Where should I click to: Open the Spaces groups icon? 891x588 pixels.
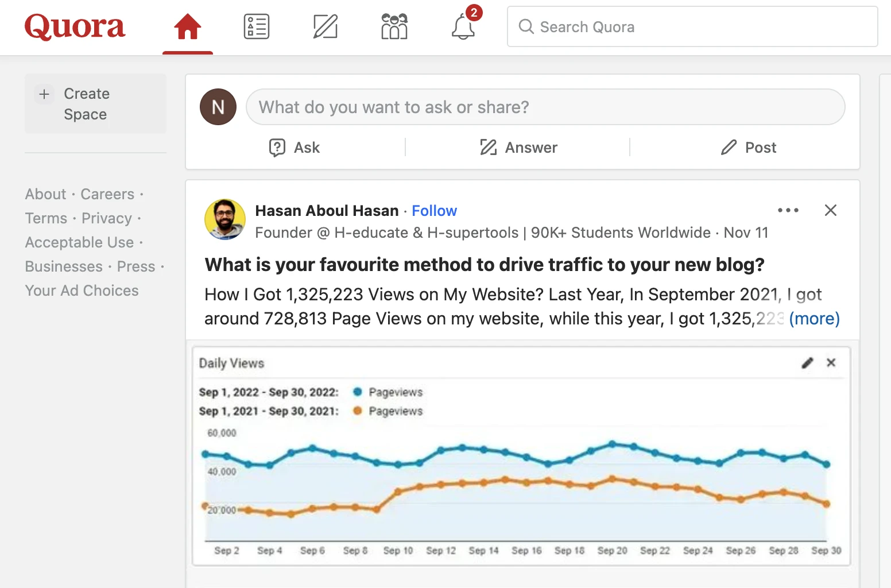[x=394, y=26]
